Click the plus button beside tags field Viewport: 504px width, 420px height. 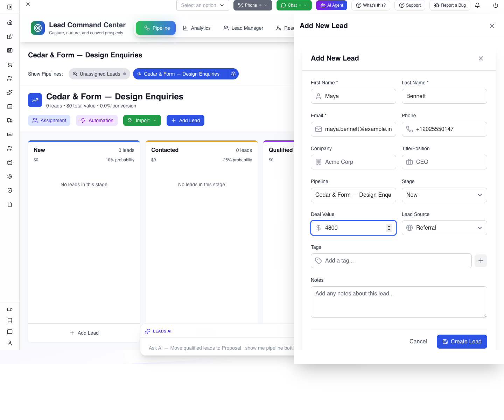point(481,261)
